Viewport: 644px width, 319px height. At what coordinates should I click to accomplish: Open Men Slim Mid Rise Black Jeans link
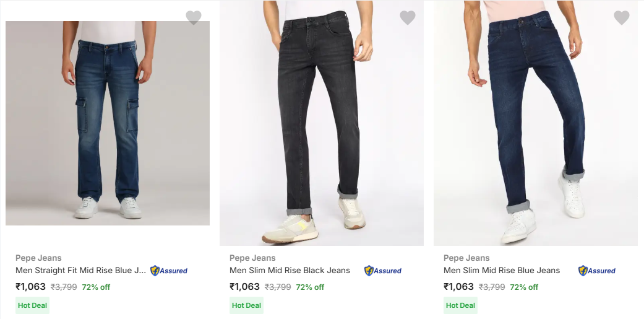[x=290, y=271]
